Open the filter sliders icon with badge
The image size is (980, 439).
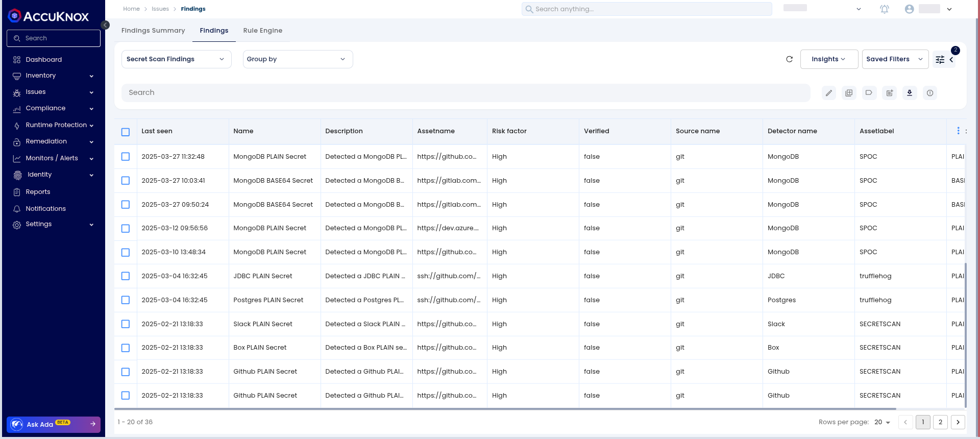940,60
